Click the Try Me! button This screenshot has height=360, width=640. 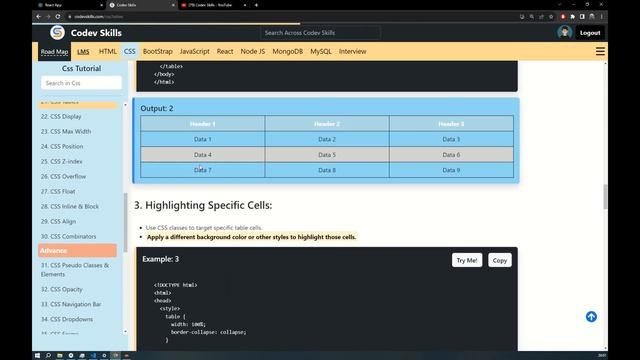pyautogui.click(x=467, y=260)
